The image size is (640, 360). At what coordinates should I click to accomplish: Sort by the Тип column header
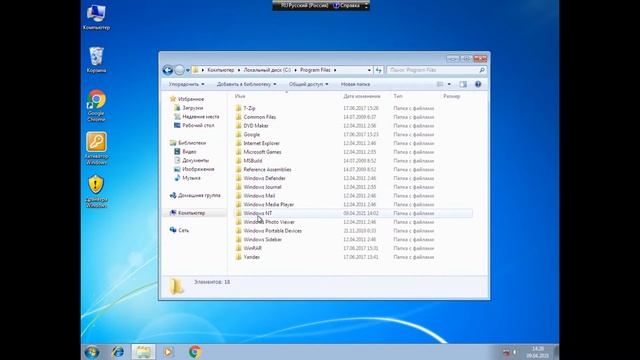[x=398, y=96]
